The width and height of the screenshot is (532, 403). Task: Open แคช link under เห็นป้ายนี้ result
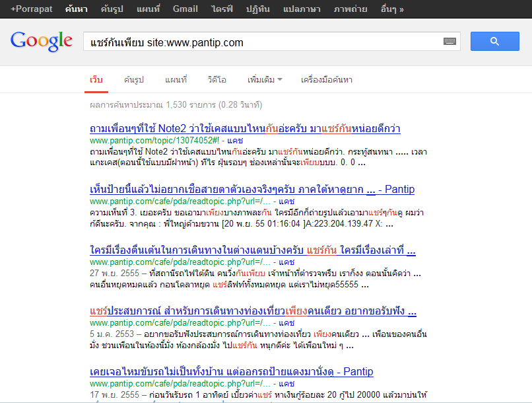[286, 201]
